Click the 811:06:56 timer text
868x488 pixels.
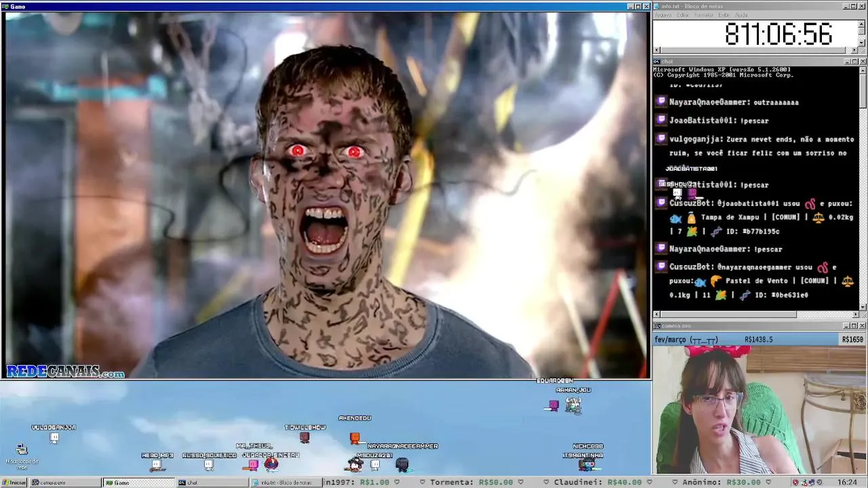778,34
